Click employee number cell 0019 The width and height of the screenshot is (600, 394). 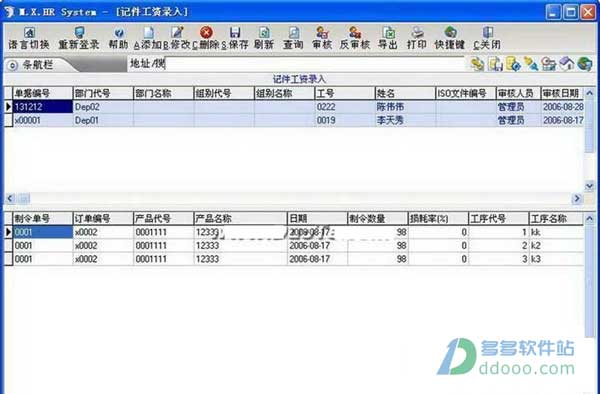coord(345,120)
